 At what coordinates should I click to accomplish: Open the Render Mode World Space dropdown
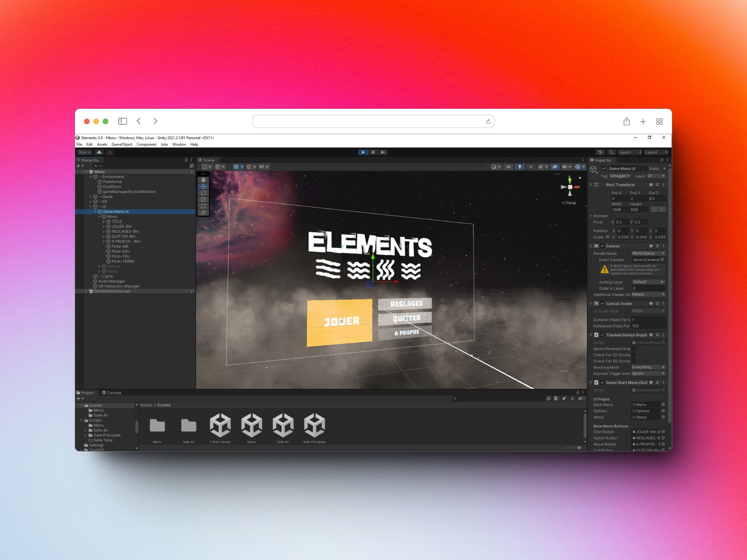point(648,253)
